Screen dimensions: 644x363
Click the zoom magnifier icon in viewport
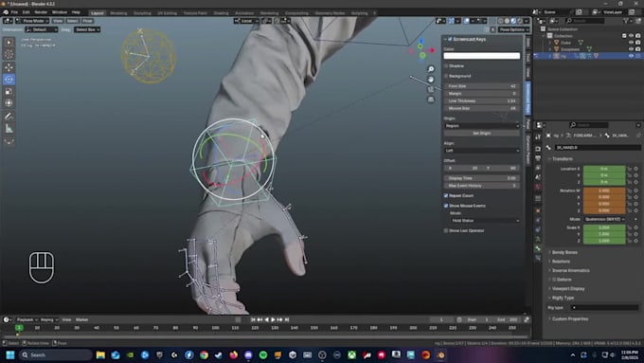pos(430,69)
